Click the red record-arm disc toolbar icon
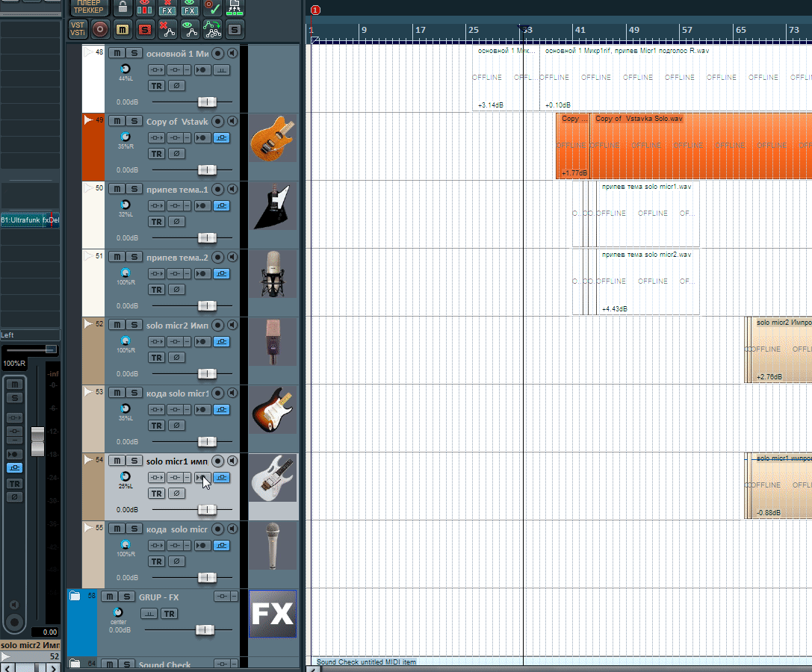The height and width of the screenshot is (672, 812). (100, 29)
